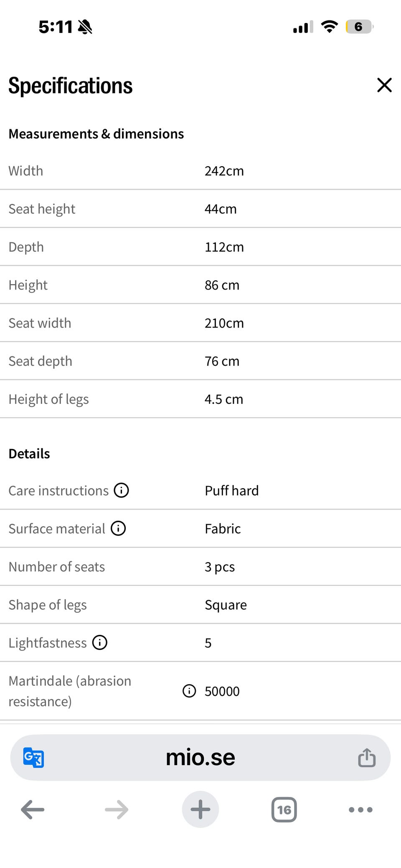Open the three-dot browser menu
401x868 pixels.
tap(360, 810)
